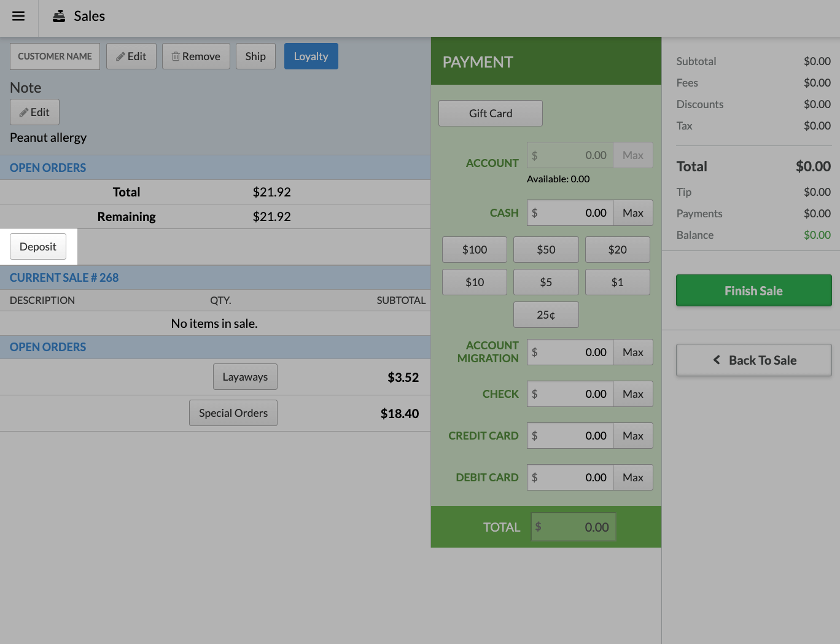The height and width of the screenshot is (644, 840).
Task: Click the pencil icon to edit the Note
Action: pyautogui.click(x=24, y=112)
